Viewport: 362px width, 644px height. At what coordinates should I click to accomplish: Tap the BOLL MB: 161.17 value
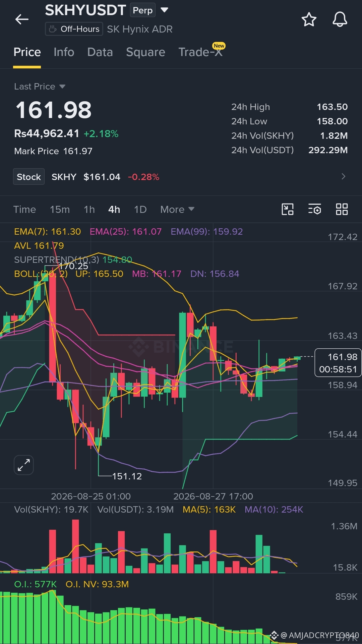pos(157,274)
